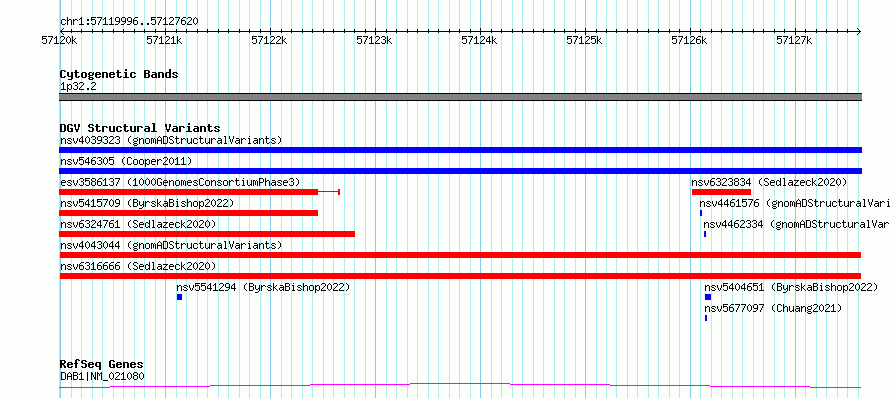Click the 57126k ruler label
Screen dimensions: 890x398
pos(689,40)
